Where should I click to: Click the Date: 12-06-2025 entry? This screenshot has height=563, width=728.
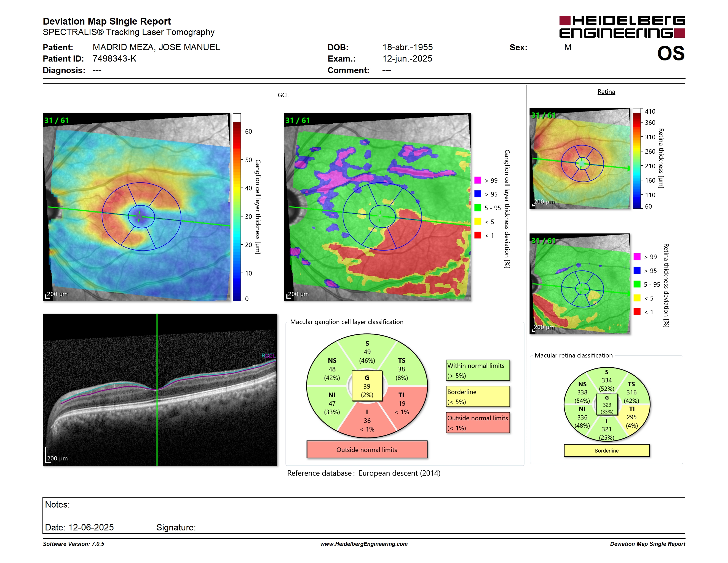point(79,527)
